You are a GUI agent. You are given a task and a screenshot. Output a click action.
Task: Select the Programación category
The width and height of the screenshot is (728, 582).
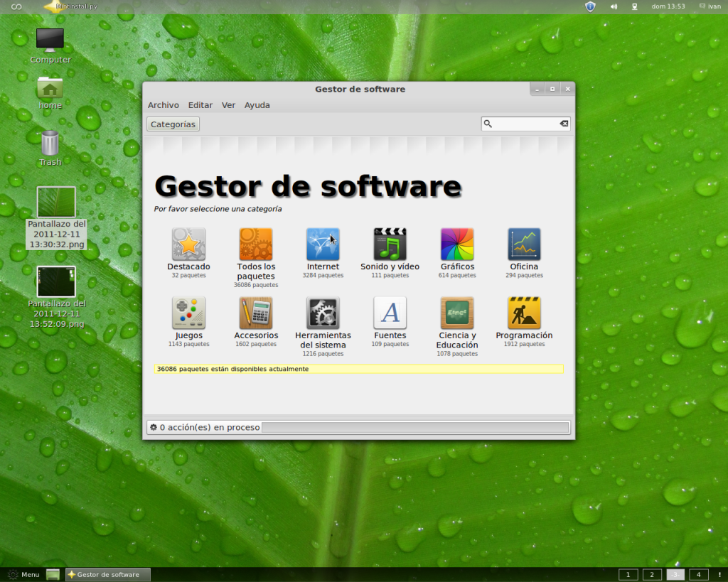[524, 313]
